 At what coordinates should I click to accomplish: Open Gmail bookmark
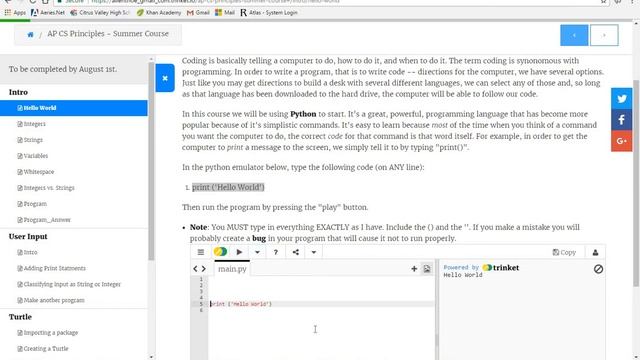point(198,13)
